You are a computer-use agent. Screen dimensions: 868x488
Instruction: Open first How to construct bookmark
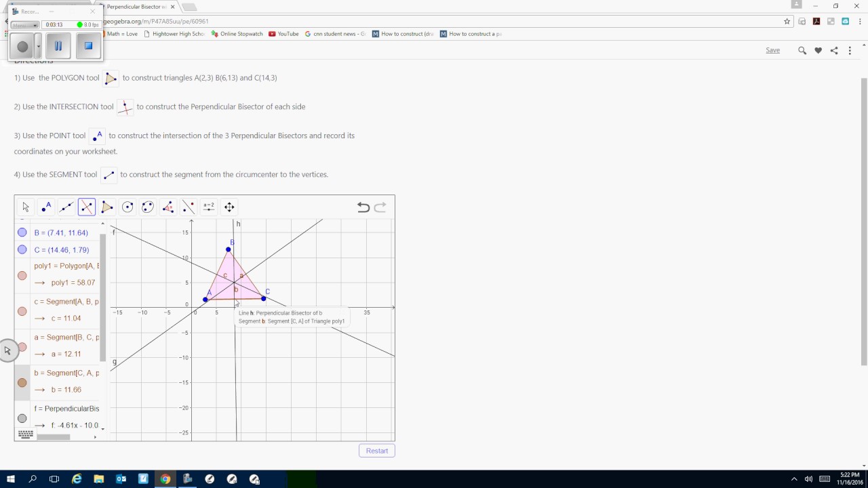403,34
